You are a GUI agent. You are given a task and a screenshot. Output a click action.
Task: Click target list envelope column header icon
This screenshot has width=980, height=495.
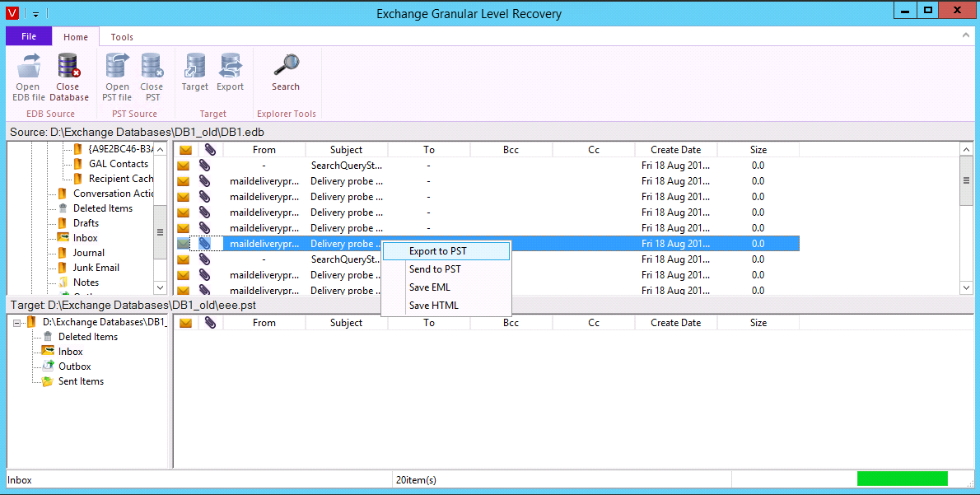click(x=185, y=323)
